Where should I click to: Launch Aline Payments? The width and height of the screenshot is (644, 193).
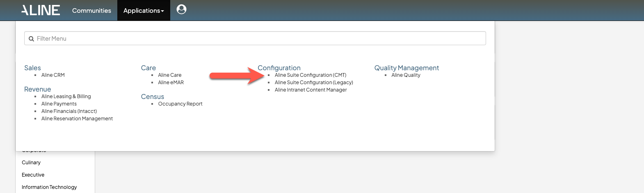pos(59,104)
